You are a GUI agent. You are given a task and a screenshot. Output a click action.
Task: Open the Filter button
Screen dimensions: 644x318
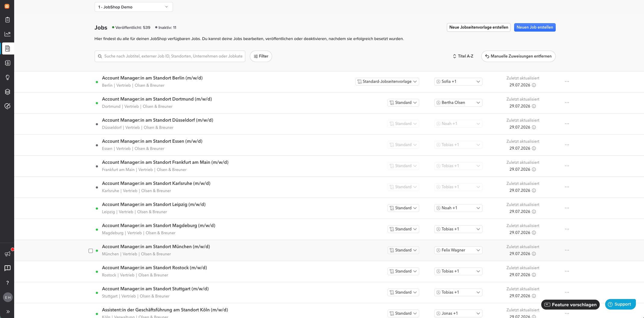pyautogui.click(x=261, y=56)
